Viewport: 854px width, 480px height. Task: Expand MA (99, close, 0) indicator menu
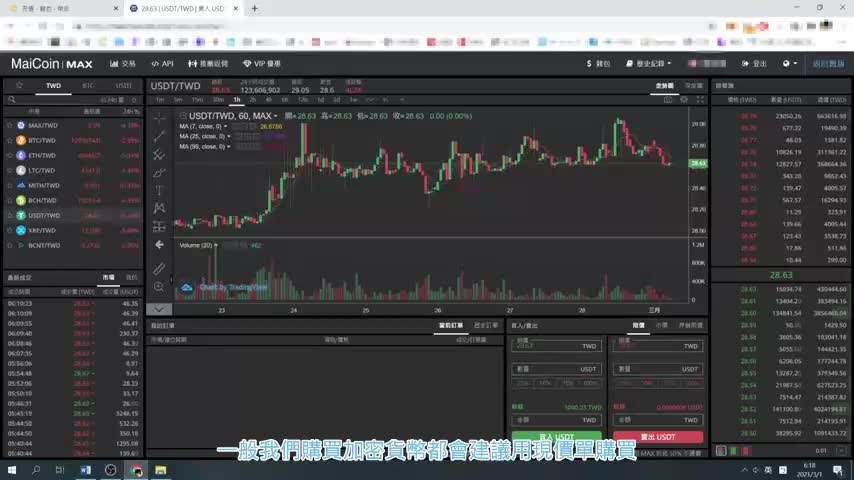(x=228, y=147)
